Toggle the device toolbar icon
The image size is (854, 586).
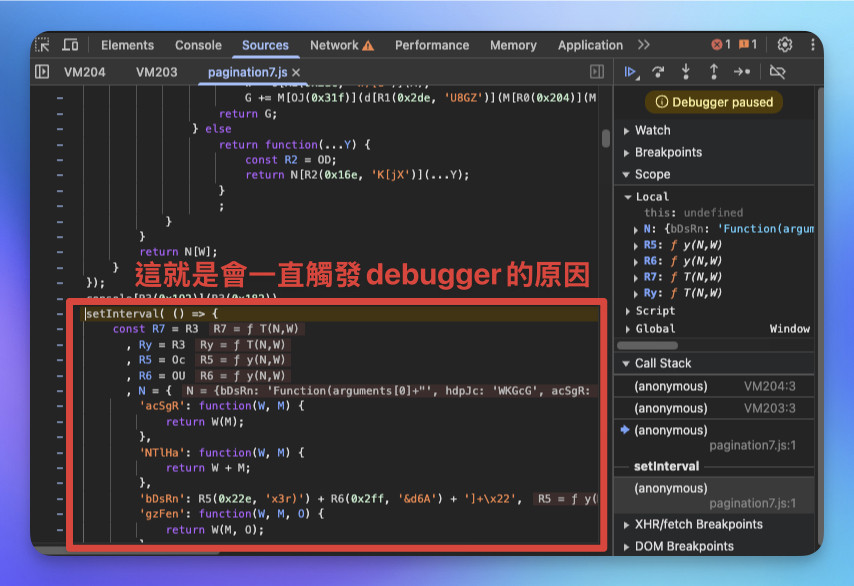[x=70, y=45]
